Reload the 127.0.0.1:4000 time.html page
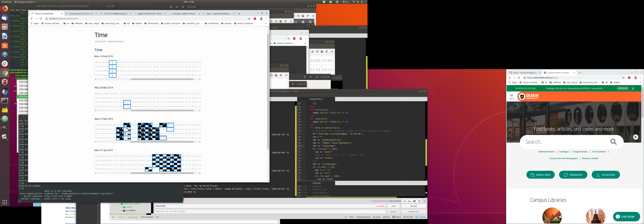The height and width of the screenshot is (224, 644). tap(41, 19)
